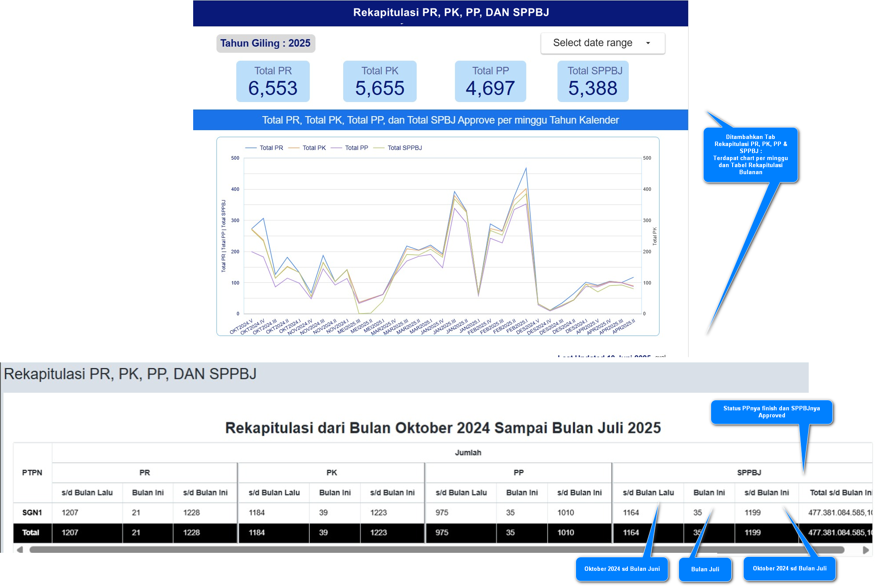880x588 pixels.
Task: Click the date range dropdown arrow
Action: [648, 43]
